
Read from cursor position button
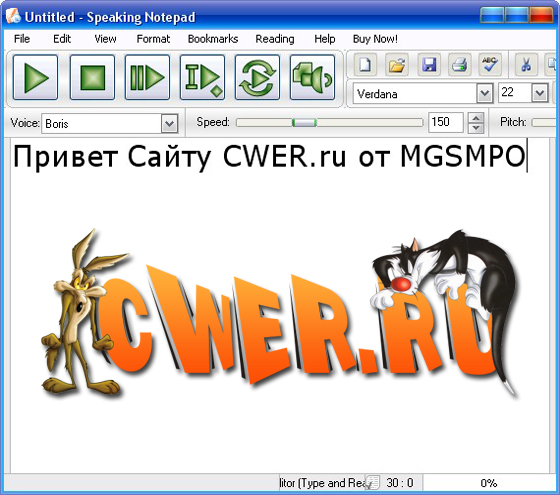coord(202,77)
